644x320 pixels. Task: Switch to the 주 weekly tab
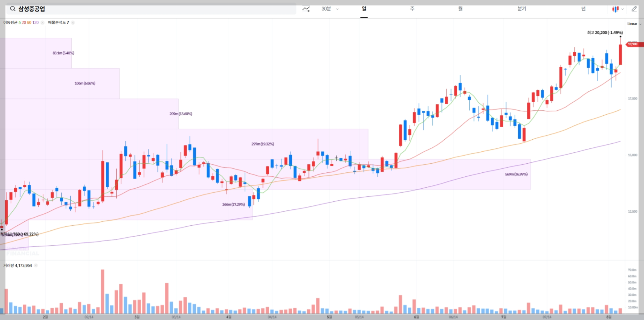coord(412,9)
